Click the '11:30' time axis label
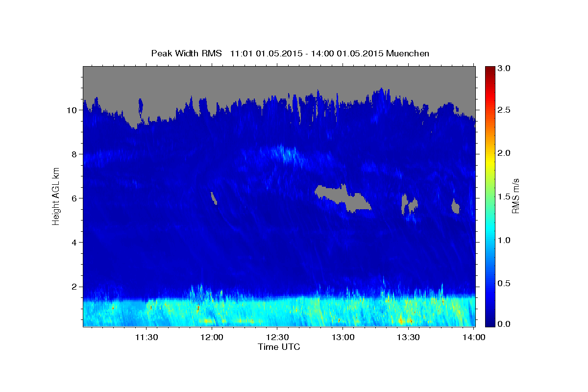588x392 pixels. tap(146, 337)
